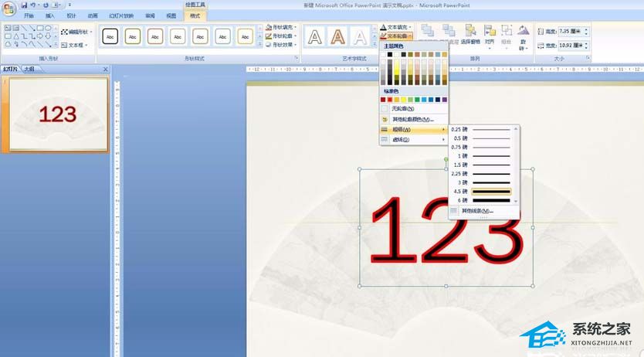Pick the down arrow shape in gallery
This screenshot has width=644, height=357.
48,36
